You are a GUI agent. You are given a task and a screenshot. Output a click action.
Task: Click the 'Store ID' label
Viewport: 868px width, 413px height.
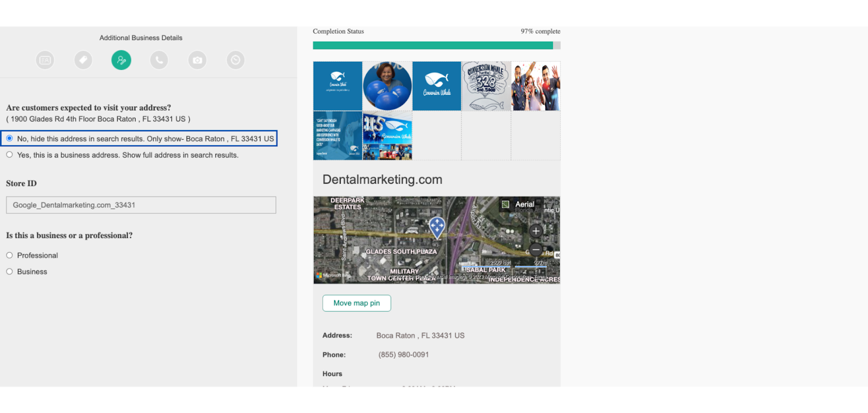pos(22,183)
